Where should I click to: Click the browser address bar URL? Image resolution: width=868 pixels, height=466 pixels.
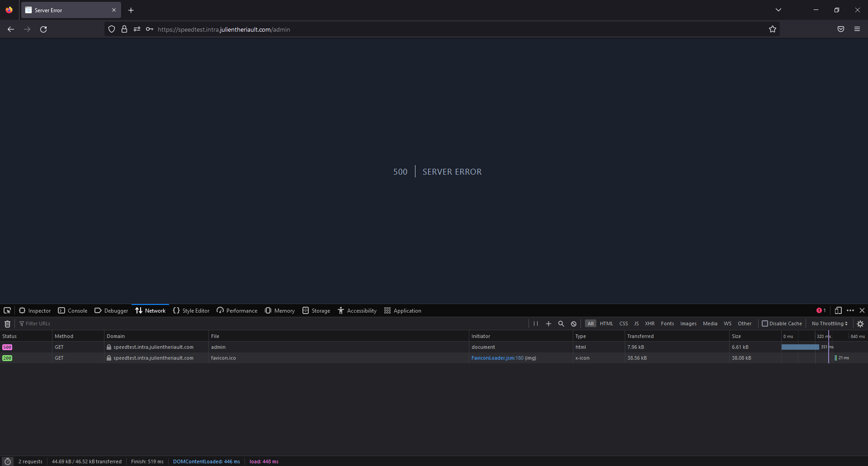click(x=224, y=30)
